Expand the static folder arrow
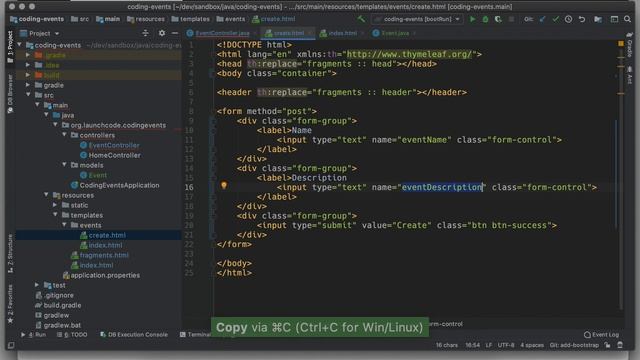Image resolution: width=640 pixels, height=360 pixels. point(55,205)
